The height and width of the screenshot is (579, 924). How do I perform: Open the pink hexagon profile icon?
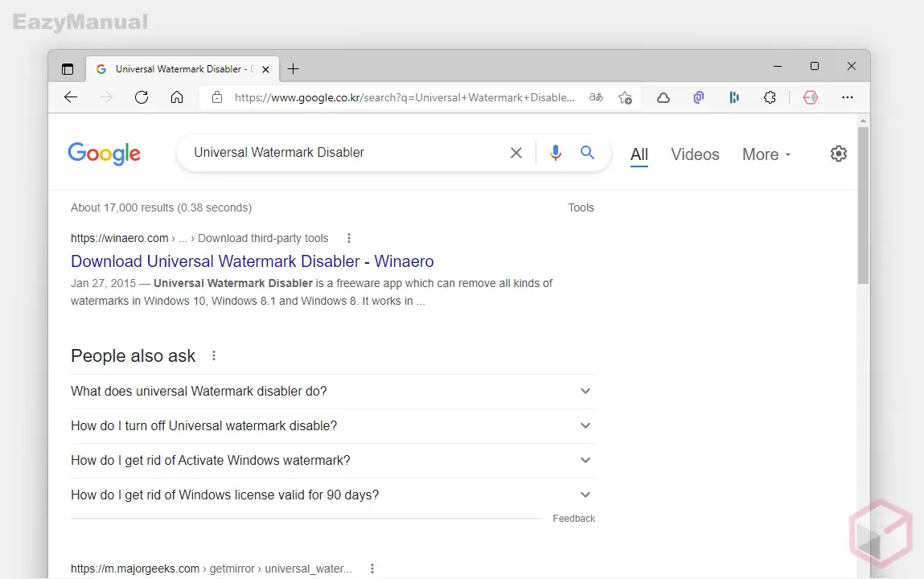(x=811, y=97)
